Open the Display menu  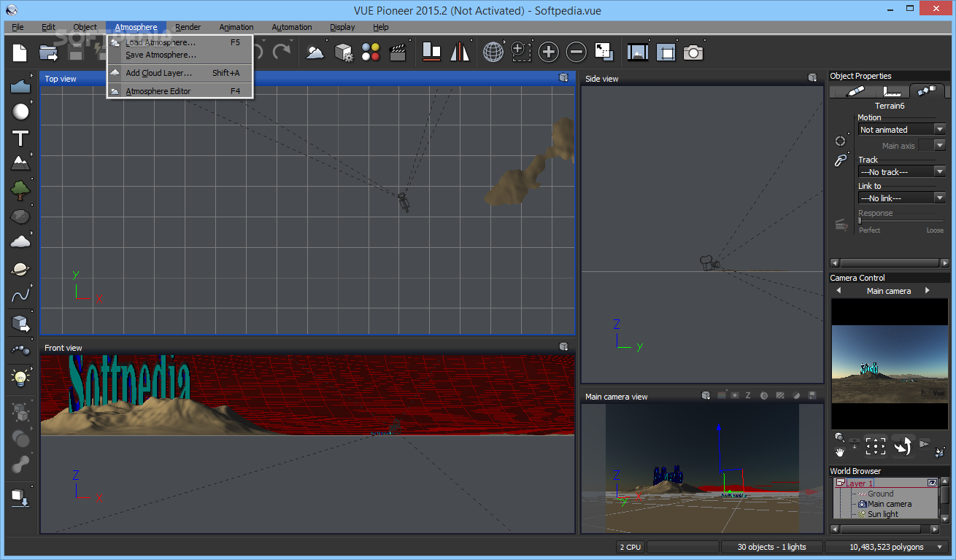point(342,27)
